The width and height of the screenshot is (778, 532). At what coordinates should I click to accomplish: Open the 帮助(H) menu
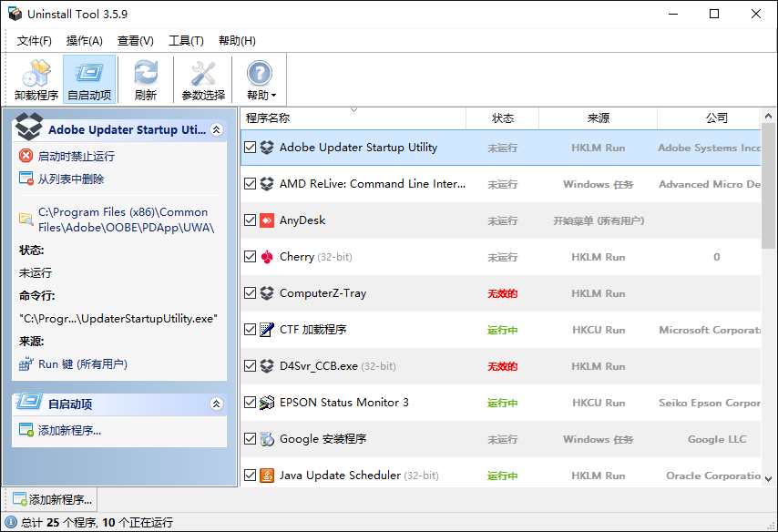pyautogui.click(x=237, y=41)
